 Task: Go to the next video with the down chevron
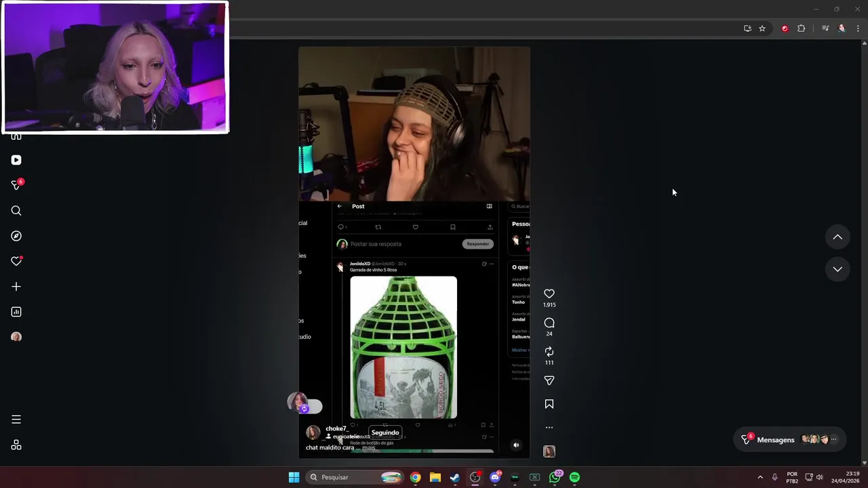point(837,269)
